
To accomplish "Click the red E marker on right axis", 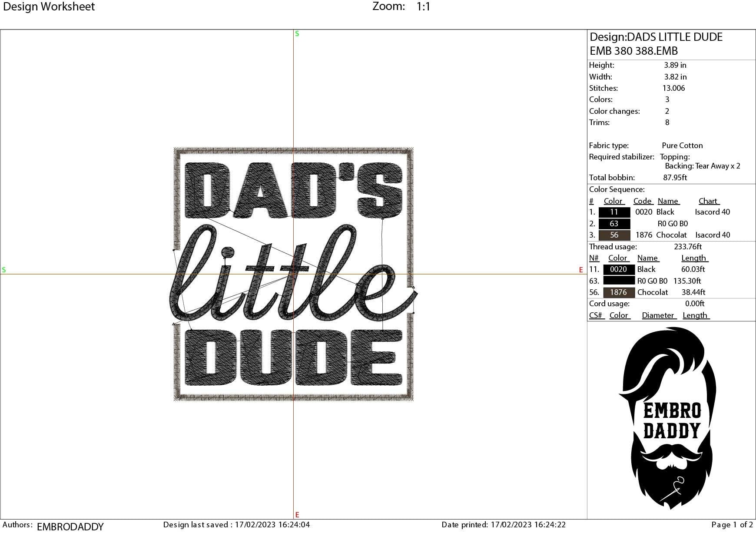I will [581, 270].
